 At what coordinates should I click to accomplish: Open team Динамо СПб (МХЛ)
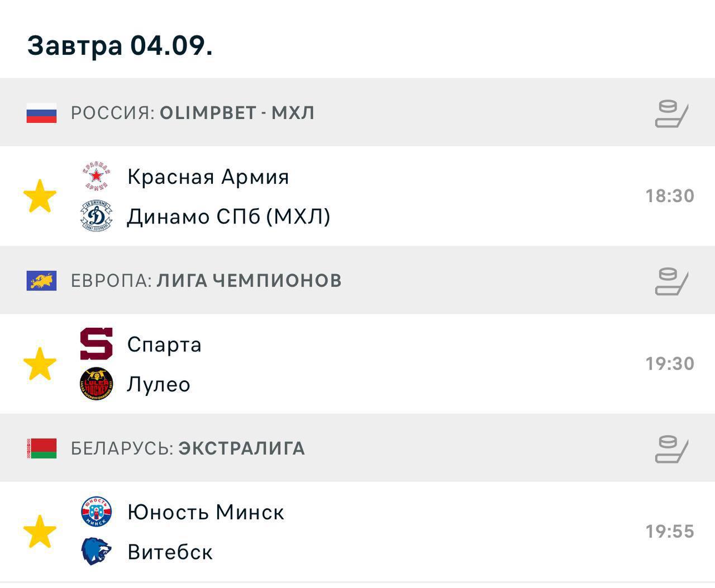[228, 217]
